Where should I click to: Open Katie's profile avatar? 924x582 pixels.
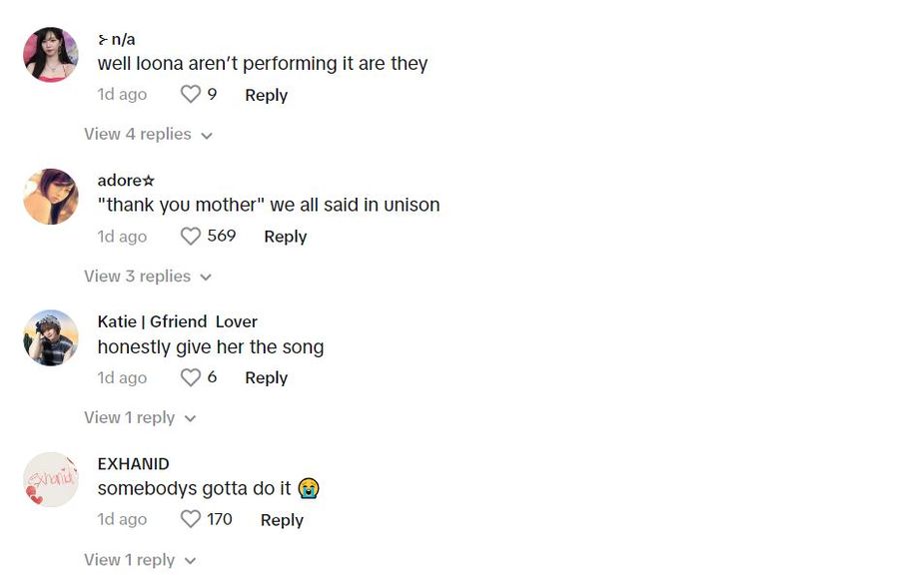pyautogui.click(x=51, y=337)
